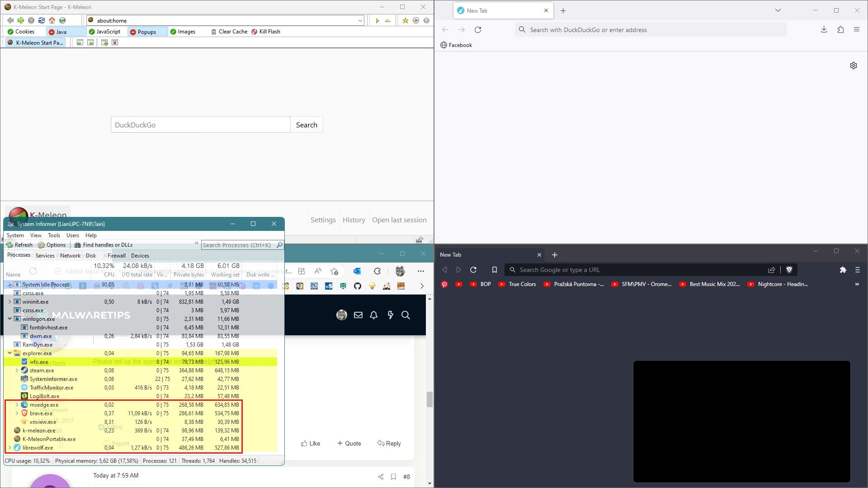Open new tab icon in K-Meleon tab bar
This screenshot has height=488, width=868.
[x=104, y=42]
